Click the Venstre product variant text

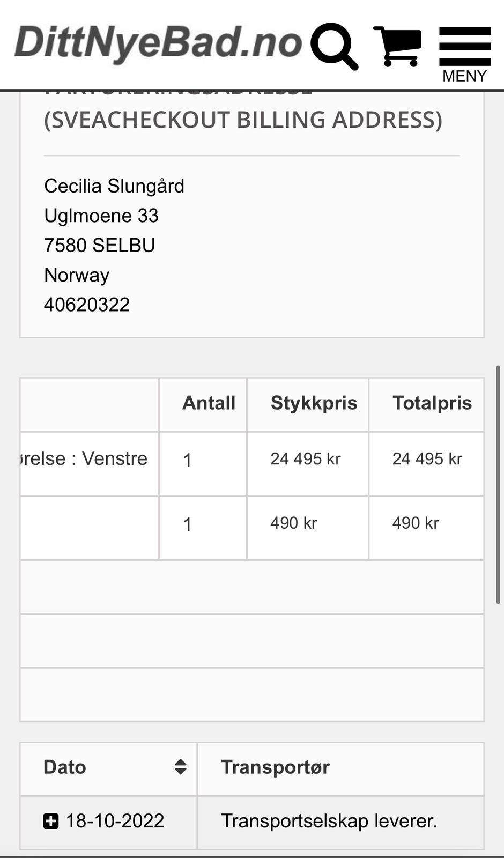(114, 458)
